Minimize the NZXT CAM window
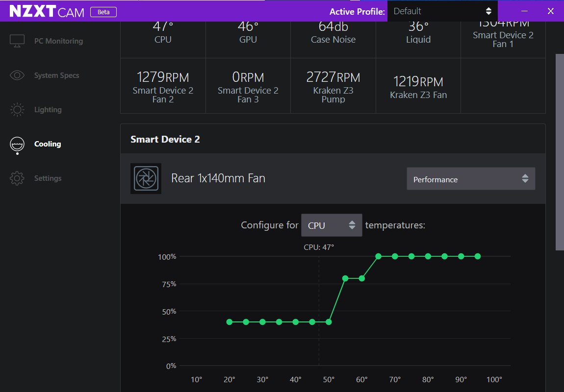This screenshot has height=392, width=564. (x=524, y=11)
